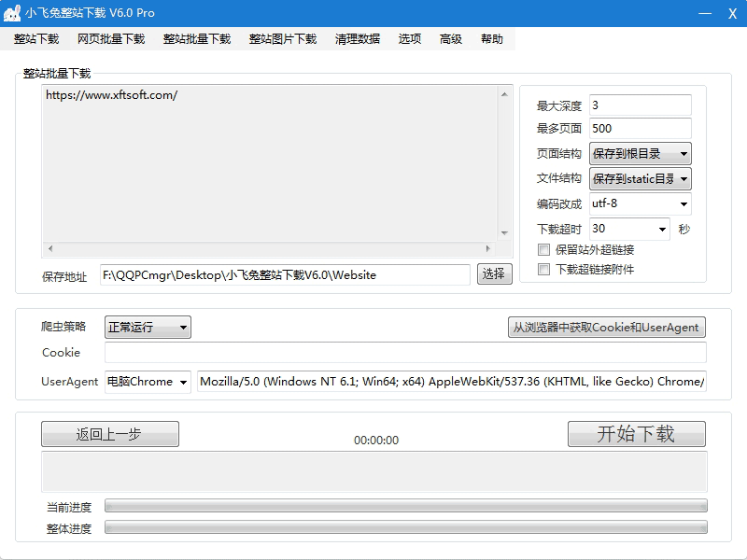Click the Cookie input field

405,353
